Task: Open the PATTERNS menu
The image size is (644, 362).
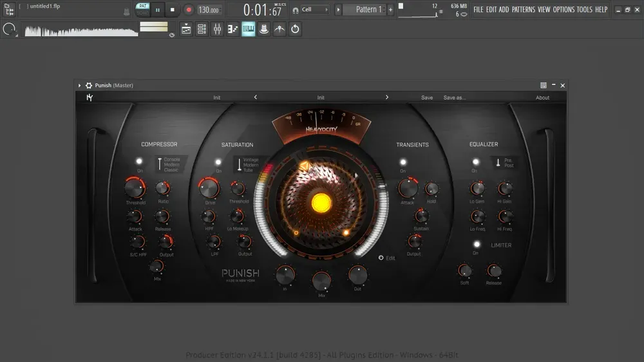Action: (523, 10)
